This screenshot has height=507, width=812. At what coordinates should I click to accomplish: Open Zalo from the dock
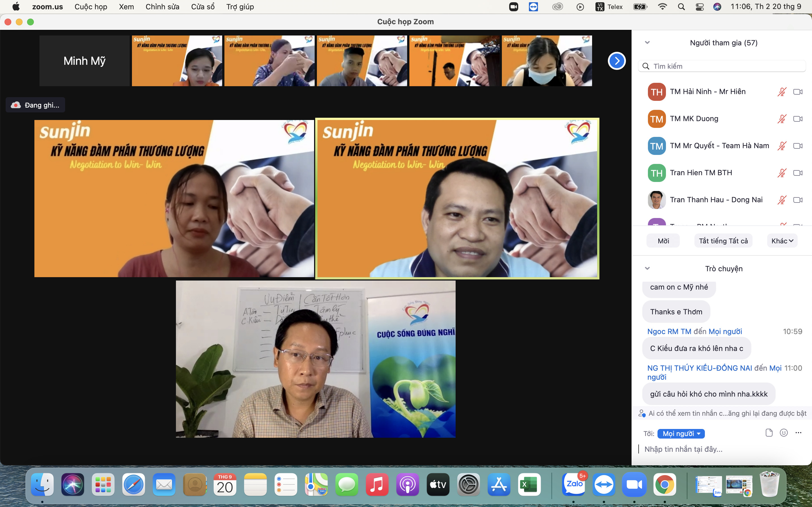(574, 484)
